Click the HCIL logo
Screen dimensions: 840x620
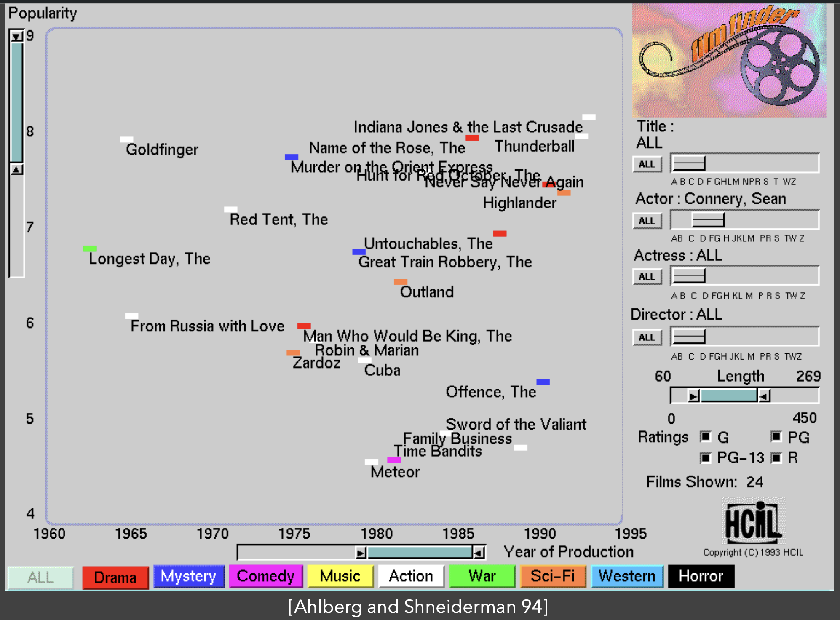pyautogui.click(x=753, y=521)
